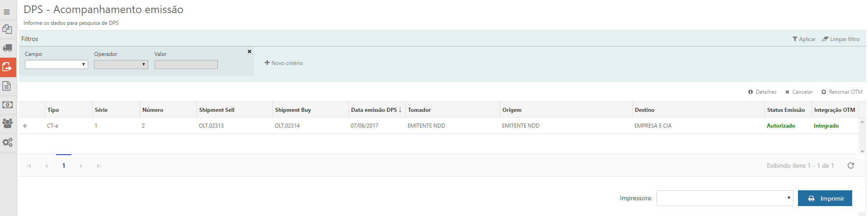Click Aplicar to apply filter
This screenshot has width=868, height=216.
coord(804,39)
